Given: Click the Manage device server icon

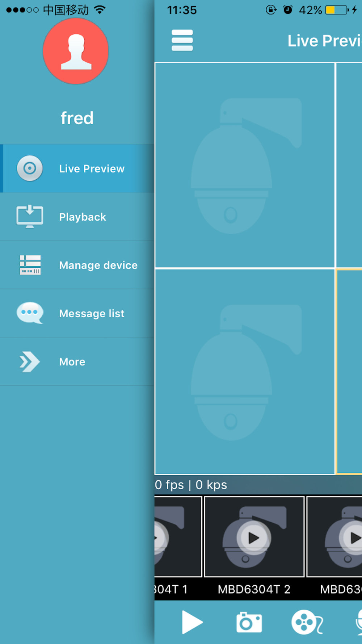Looking at the screenshot, I should (x=30, y=265).
